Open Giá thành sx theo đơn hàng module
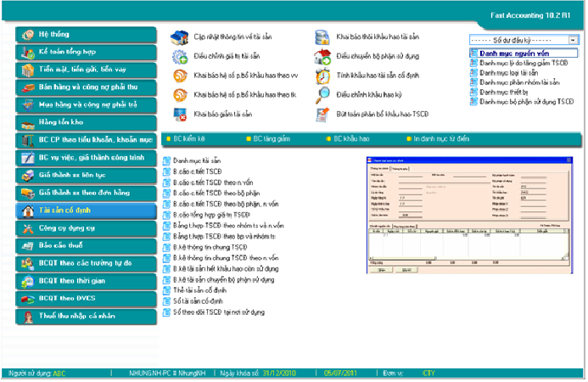Viewport: 588px width, 382px height. point(87,194)
